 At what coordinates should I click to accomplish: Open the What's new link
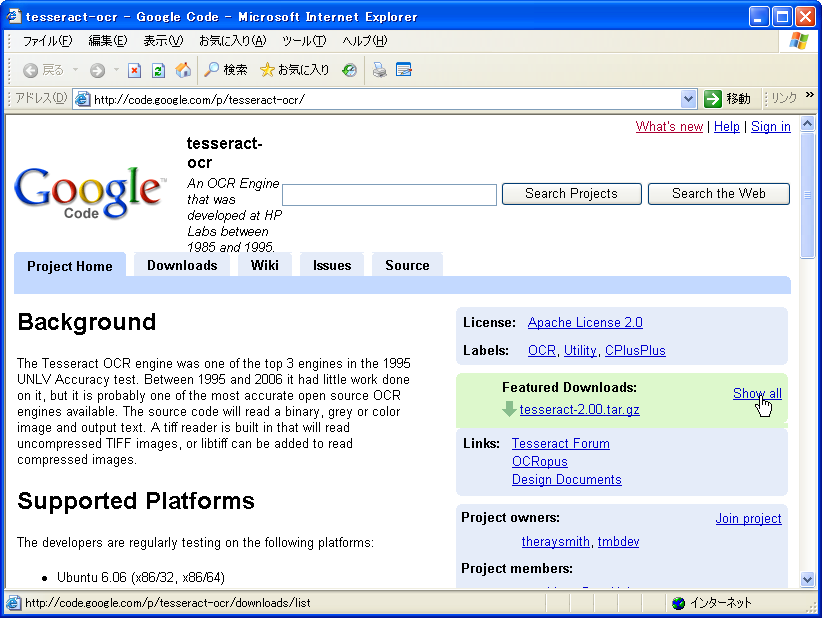(x=669, y=126)
